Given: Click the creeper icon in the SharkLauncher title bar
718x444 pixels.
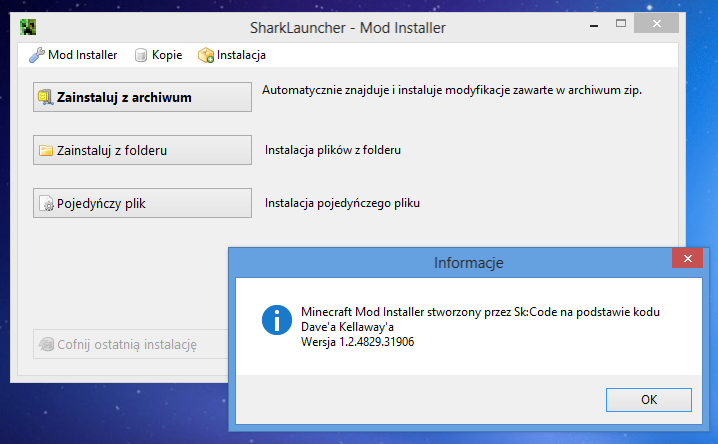Looking at the screenshot, I should [x=28, y=27].
